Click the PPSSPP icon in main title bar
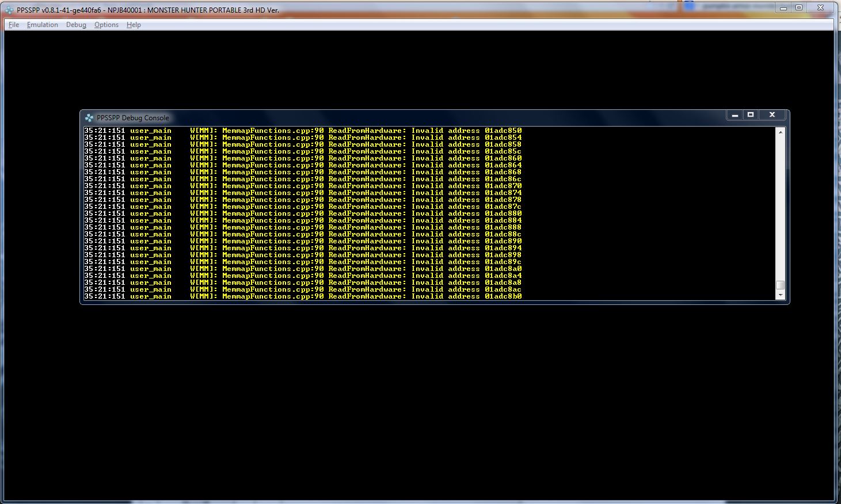Screen dimensions: 841x504 pyautogui.click(x=9, y=10)
